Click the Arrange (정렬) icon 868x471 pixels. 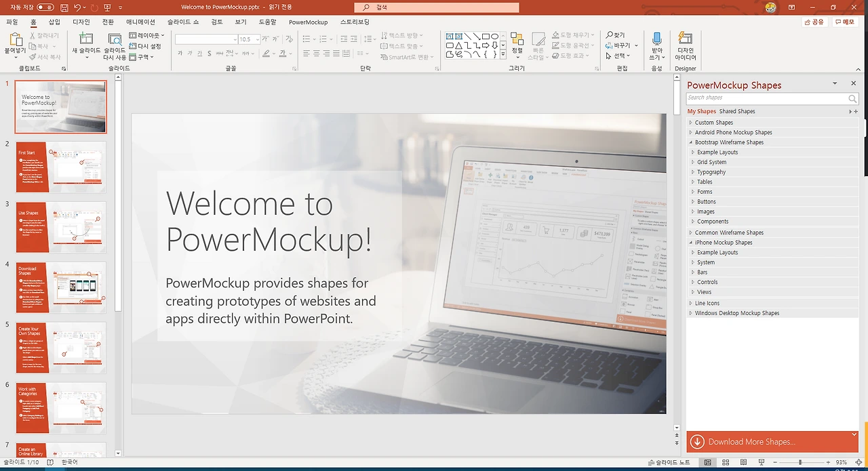pyautogui.click(x=517, y=39)
